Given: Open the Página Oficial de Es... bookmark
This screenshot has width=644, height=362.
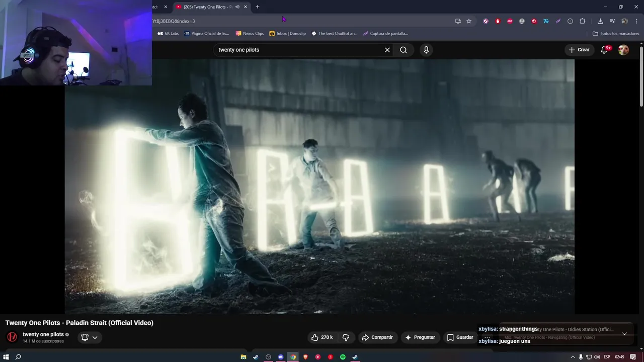Looking at the screenshot, I should click(207, 34).
